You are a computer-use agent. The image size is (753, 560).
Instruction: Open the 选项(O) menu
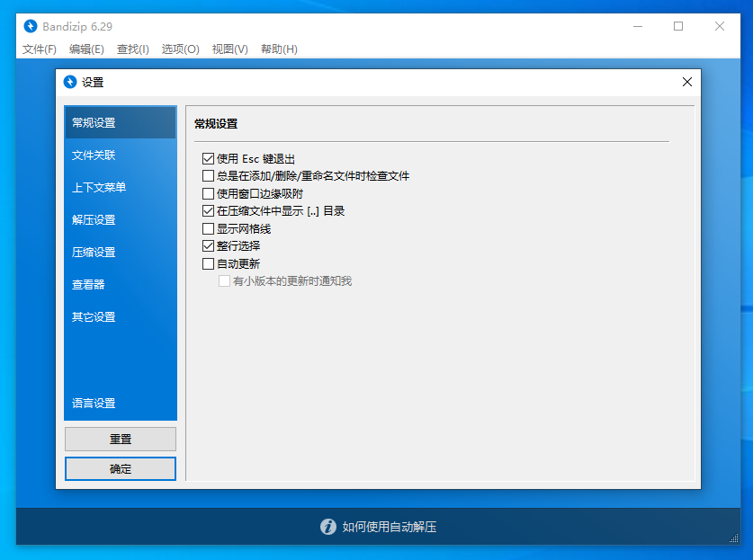pyautogui.click(x=179, y=49)
